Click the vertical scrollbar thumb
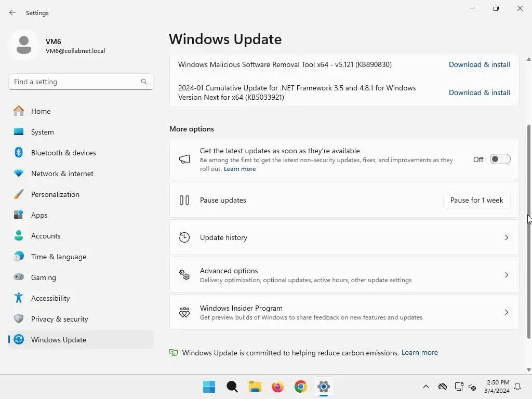 [528, 231]
